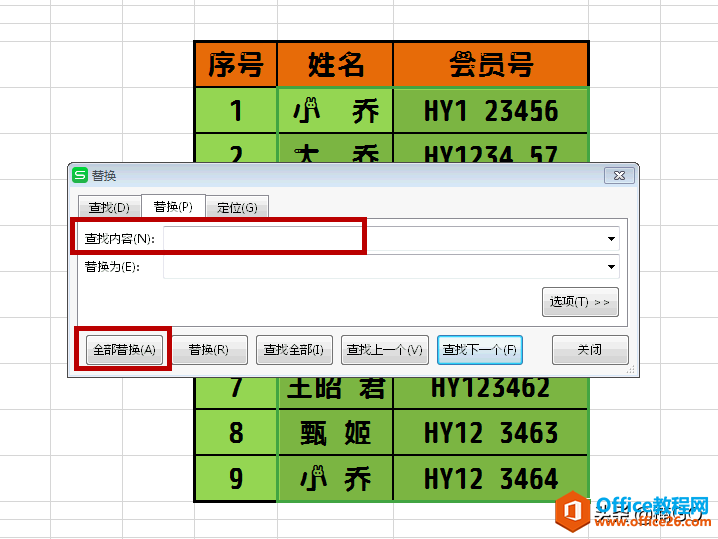The image size is (718, 539).
Task: Click the 查找上一个(V) button
Action: coord(385,350)
